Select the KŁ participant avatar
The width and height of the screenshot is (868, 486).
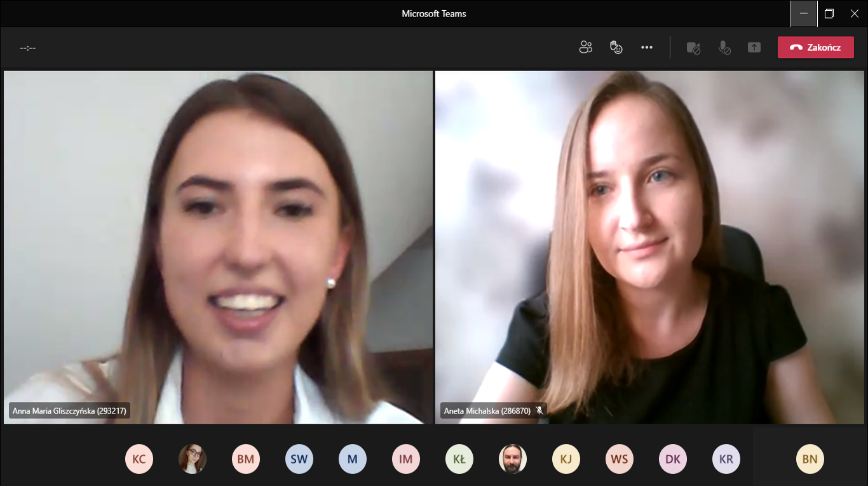coord(459,459)
